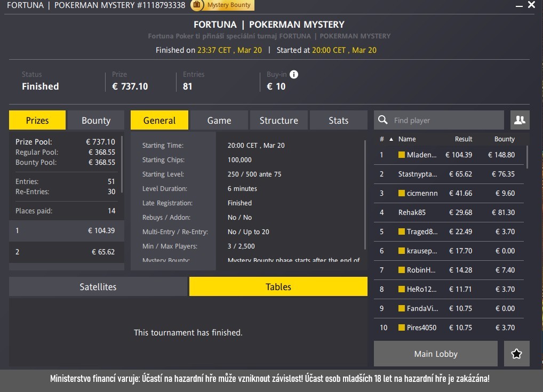
Task: Click the 'This tournament has finished.' message
Action: 188,332
